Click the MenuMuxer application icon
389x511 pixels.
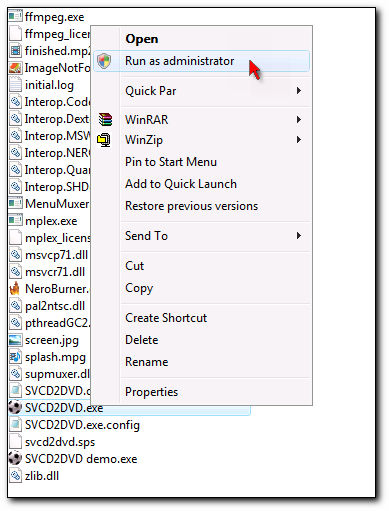point(15,203)
